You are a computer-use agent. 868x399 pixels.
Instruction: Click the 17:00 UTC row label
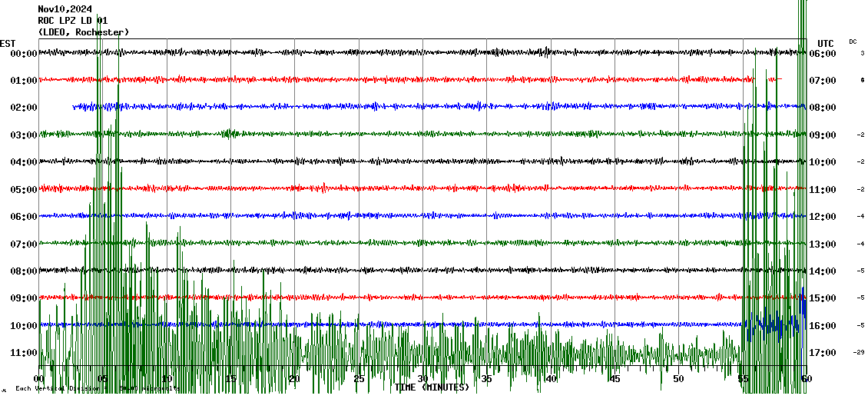tap(823, 353)
